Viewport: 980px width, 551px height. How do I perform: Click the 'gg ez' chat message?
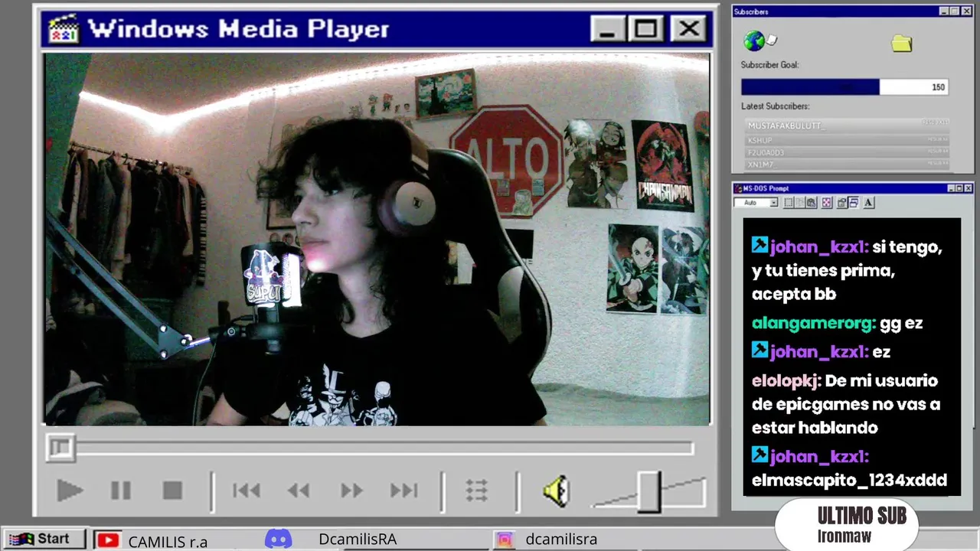(901, 323)
